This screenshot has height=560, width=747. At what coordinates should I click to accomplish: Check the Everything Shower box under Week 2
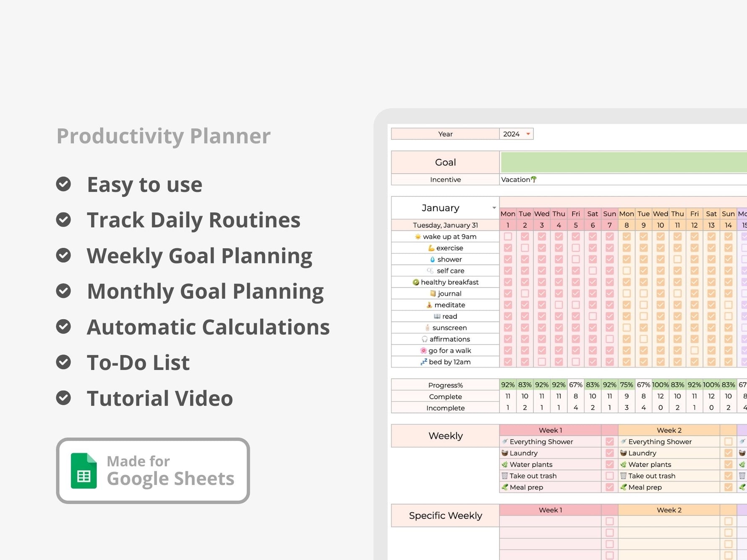pyautogui.click(x=729, y=441)
